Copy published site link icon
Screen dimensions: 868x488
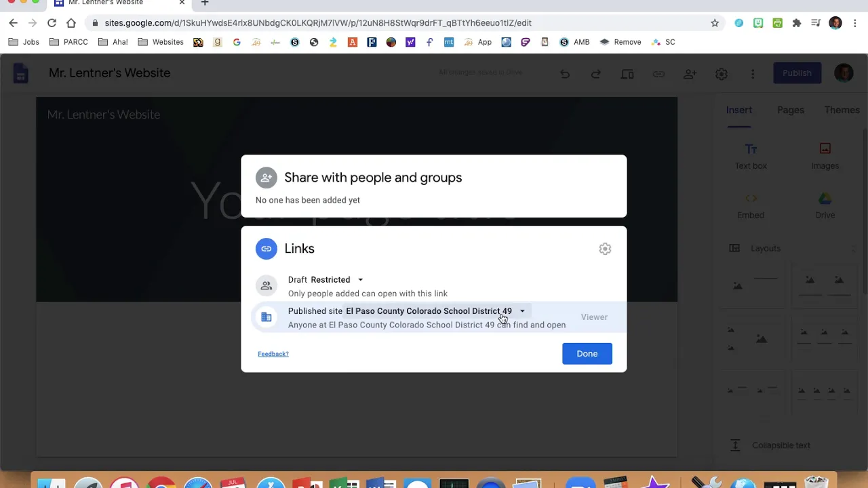[x=658, y=74]
